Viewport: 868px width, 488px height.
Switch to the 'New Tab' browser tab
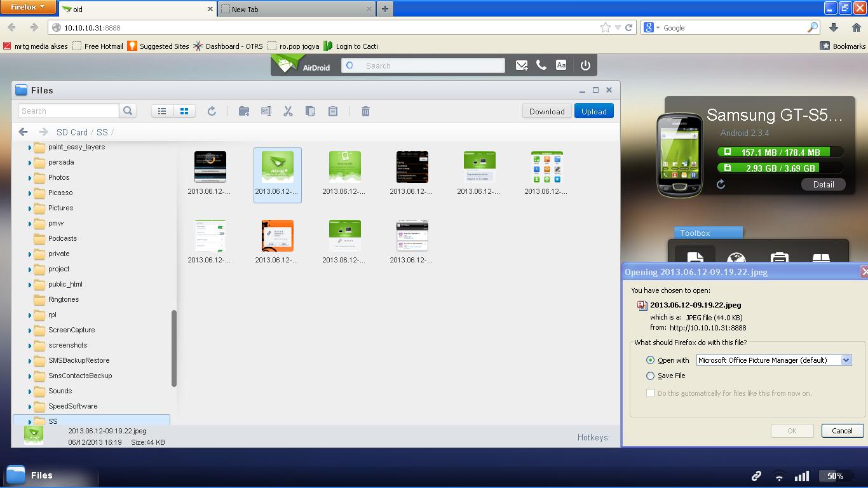[297, 9]
